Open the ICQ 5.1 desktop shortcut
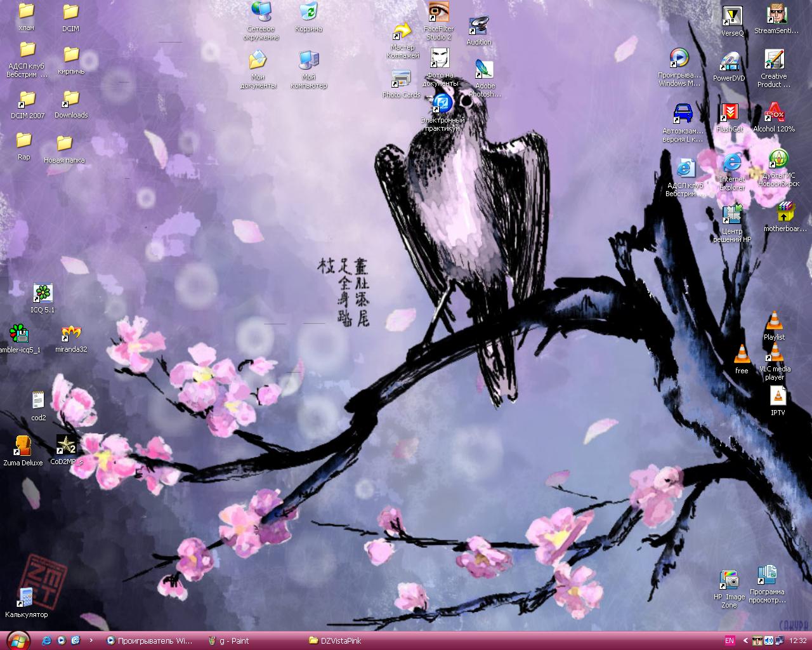This screenshot has width=812, height=650. [43, 293]
